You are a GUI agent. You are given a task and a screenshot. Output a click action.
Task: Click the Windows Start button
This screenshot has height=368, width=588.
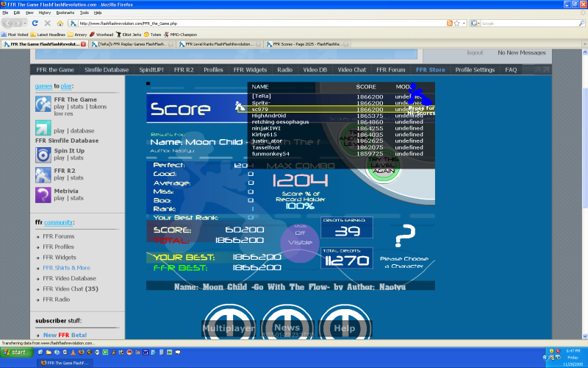pos(15,353)
